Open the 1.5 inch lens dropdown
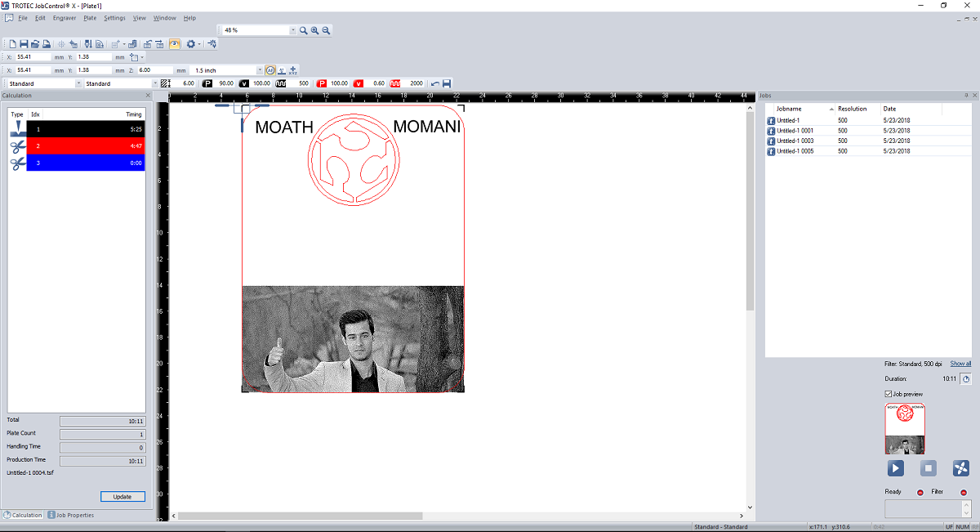The image size is (980, 532). coord(260,70)
